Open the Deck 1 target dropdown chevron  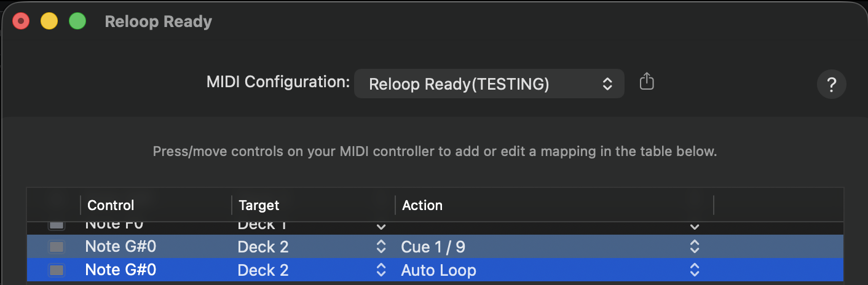[x=381, y=226]
